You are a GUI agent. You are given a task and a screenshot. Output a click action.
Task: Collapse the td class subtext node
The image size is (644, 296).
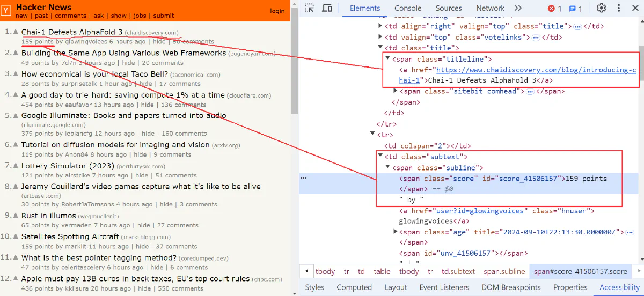click(x=380, y=156)
